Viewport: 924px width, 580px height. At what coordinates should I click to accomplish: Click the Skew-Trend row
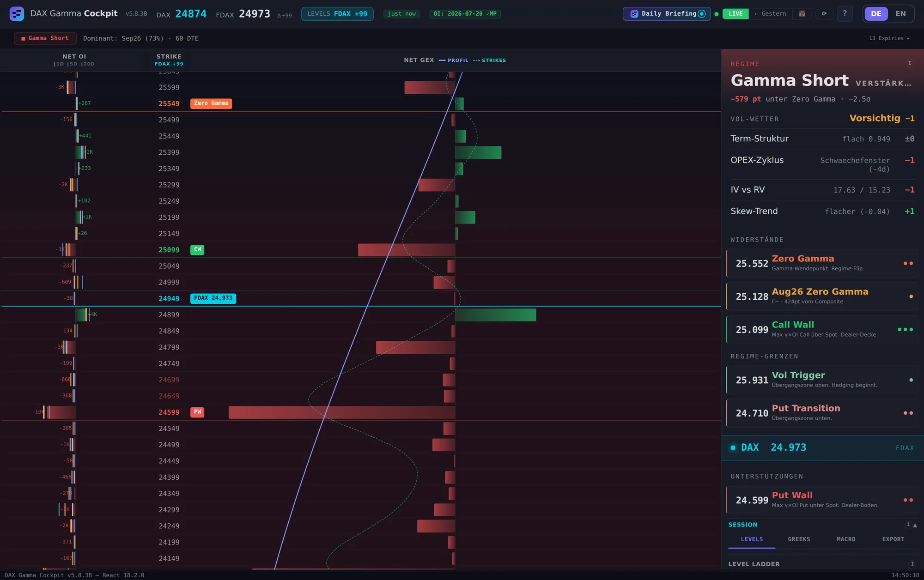click(x=822, y=211)
